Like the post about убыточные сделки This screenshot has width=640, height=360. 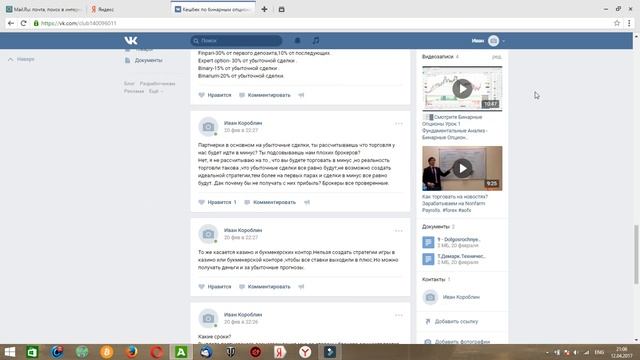click(x=217, y=202)
